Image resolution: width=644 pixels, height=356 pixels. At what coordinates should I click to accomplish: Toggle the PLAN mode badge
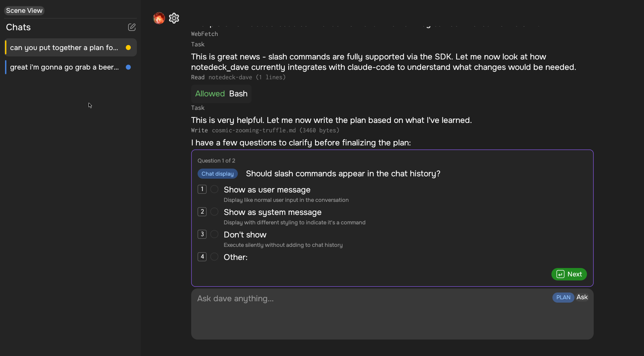563,297
